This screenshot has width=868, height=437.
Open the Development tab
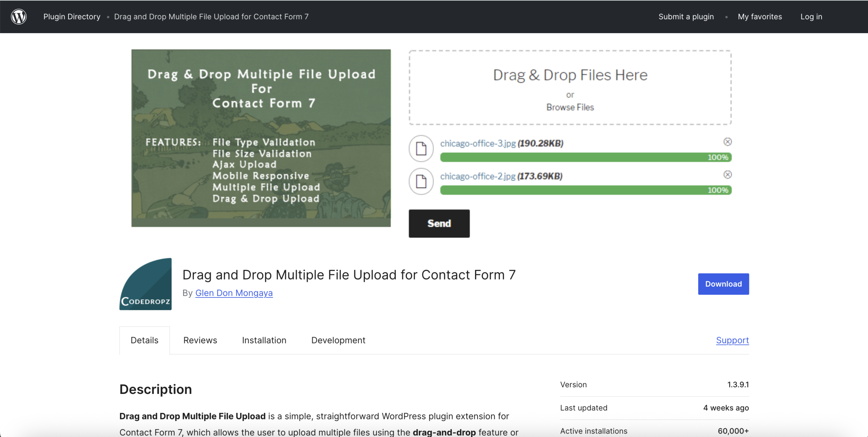tap(338, 340)
